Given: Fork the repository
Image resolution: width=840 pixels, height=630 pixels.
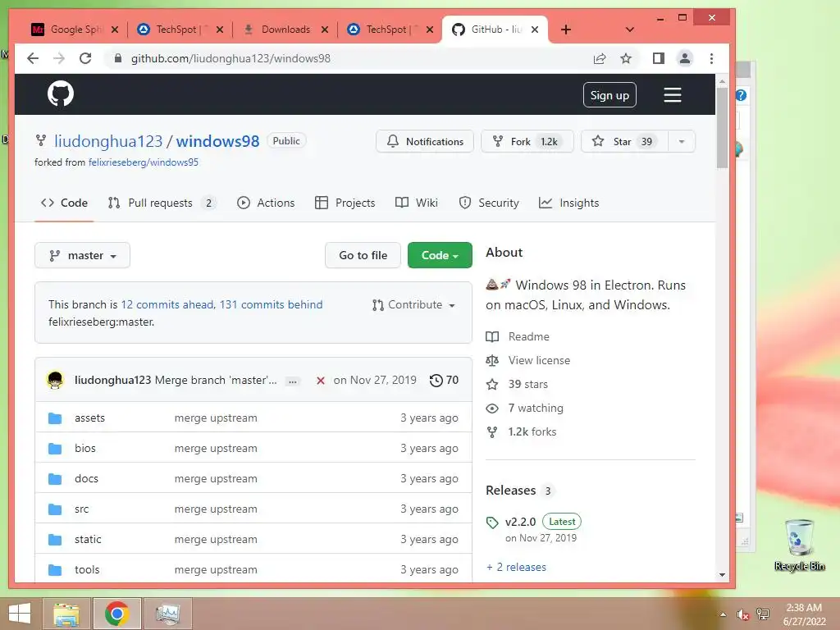Looking at the screenshot, I should click(527, 141).
